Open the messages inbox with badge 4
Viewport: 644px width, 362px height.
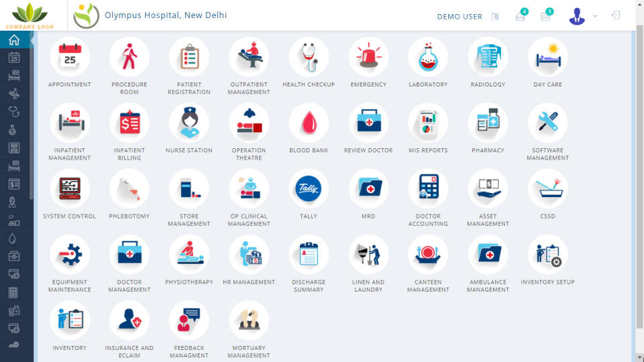(521, 15)
